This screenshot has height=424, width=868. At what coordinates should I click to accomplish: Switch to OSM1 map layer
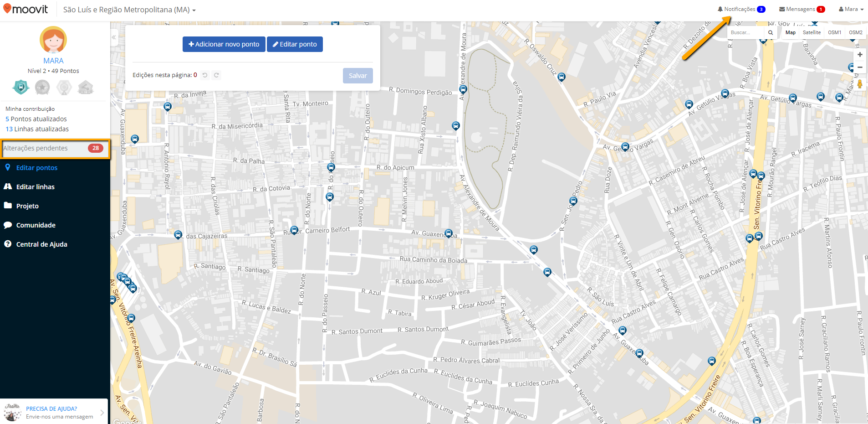point(834,32)
